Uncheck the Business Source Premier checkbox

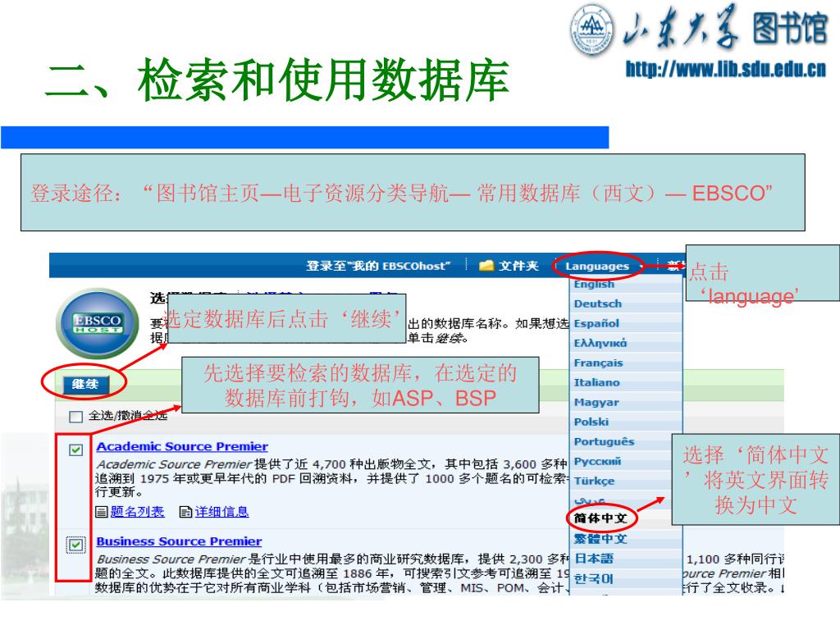pyautogui.click(x=76, y=545)
